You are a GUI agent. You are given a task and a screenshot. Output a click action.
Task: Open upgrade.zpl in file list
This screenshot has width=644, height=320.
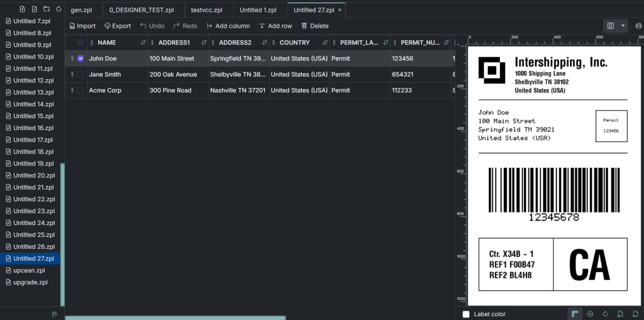30,282
